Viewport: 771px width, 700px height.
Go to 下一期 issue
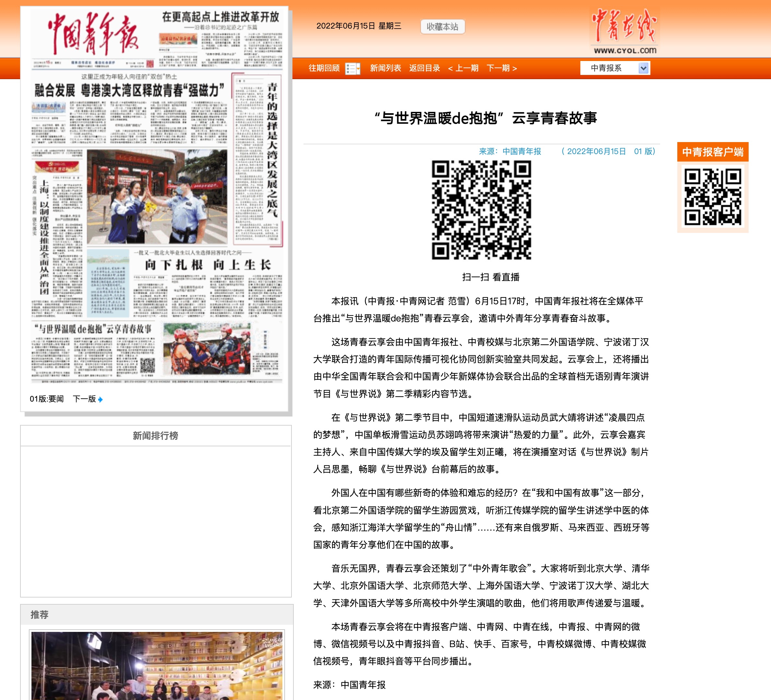tap(502, 68)
